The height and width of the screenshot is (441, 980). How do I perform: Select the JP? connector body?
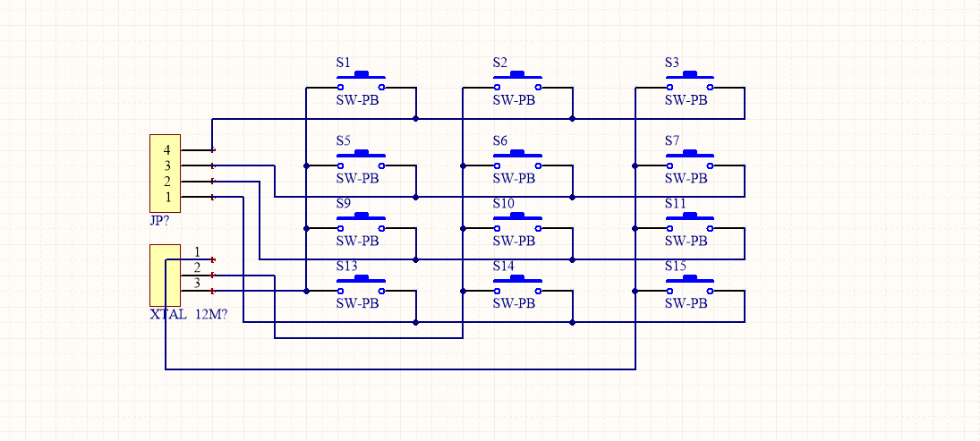(x=165, y=174)
